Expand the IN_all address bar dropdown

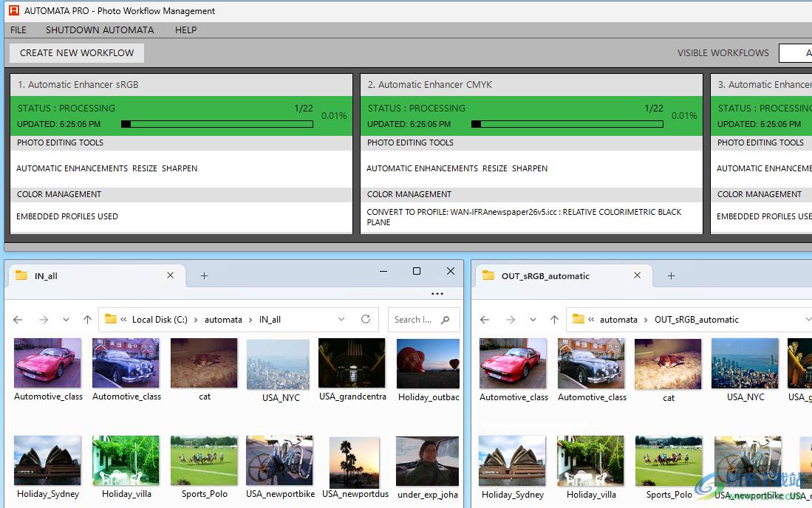(x=341, y=320)
